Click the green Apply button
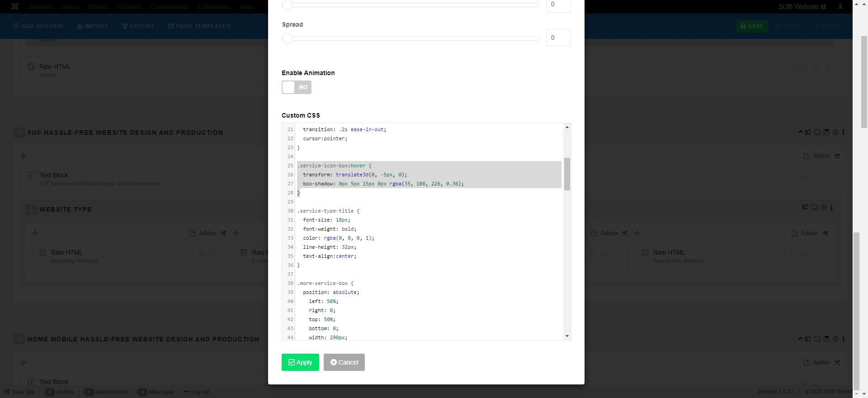This screenshot has height=398, width=868. [300, 362]
